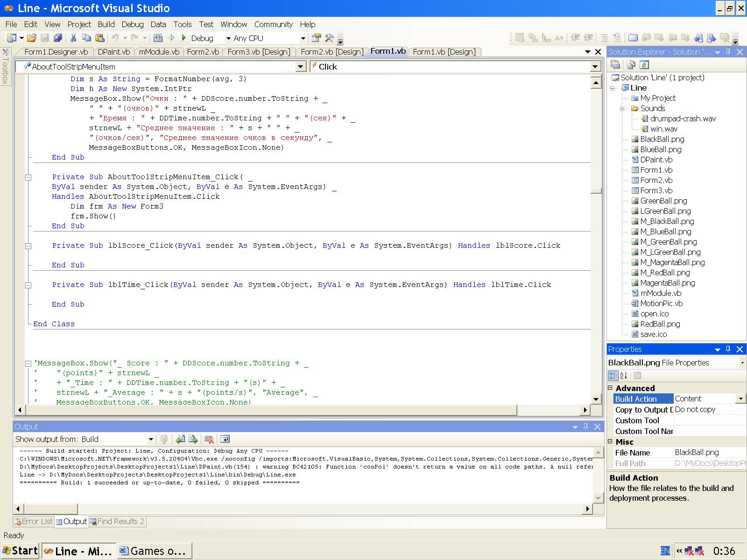Image resolution: width=747 pixels, height=560 pixels.
Task: Switch to the DPaint.vb tab
Action: 114,52
